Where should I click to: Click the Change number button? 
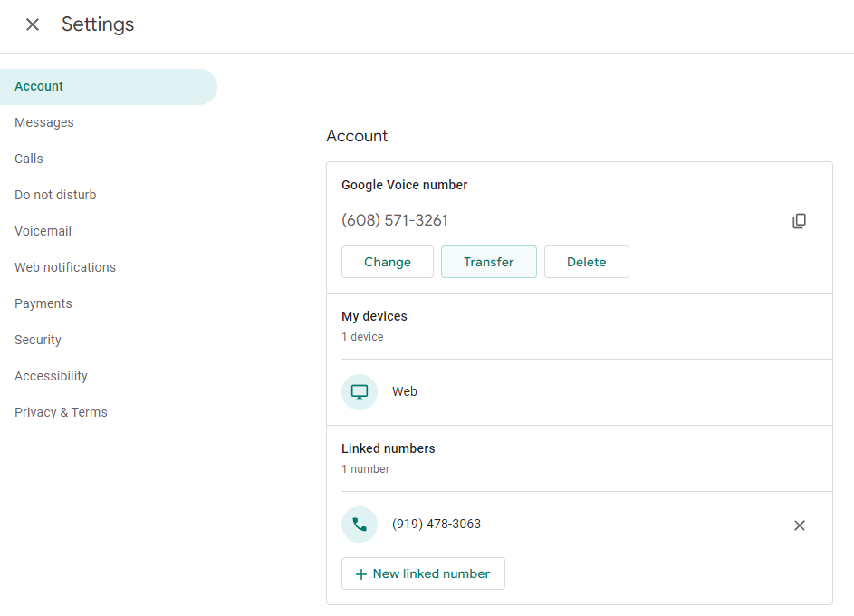pyautogui.click(x=388, y=262)
